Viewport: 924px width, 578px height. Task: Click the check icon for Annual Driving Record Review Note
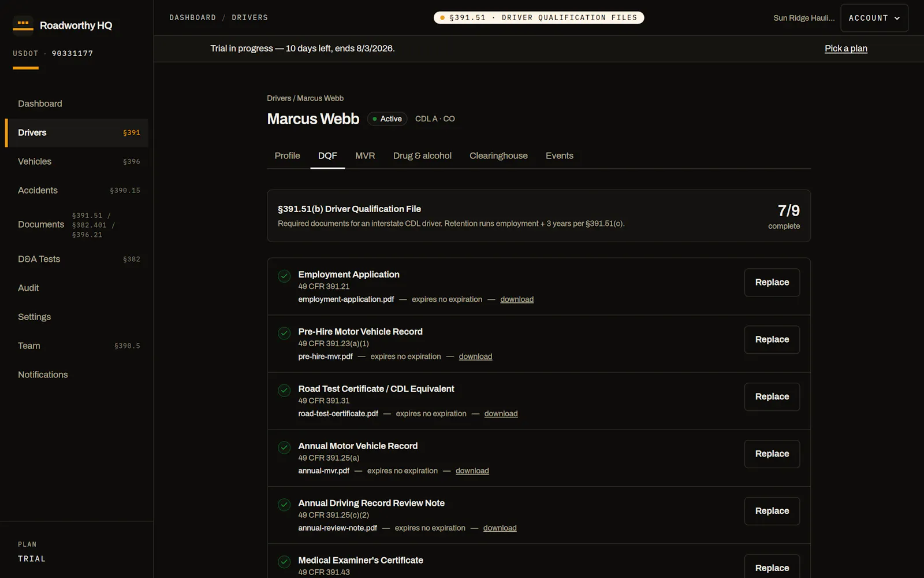point(284,505)
